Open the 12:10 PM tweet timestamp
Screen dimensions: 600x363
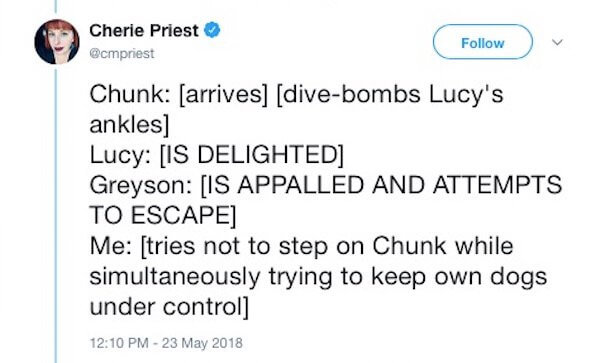pos(119,342)
